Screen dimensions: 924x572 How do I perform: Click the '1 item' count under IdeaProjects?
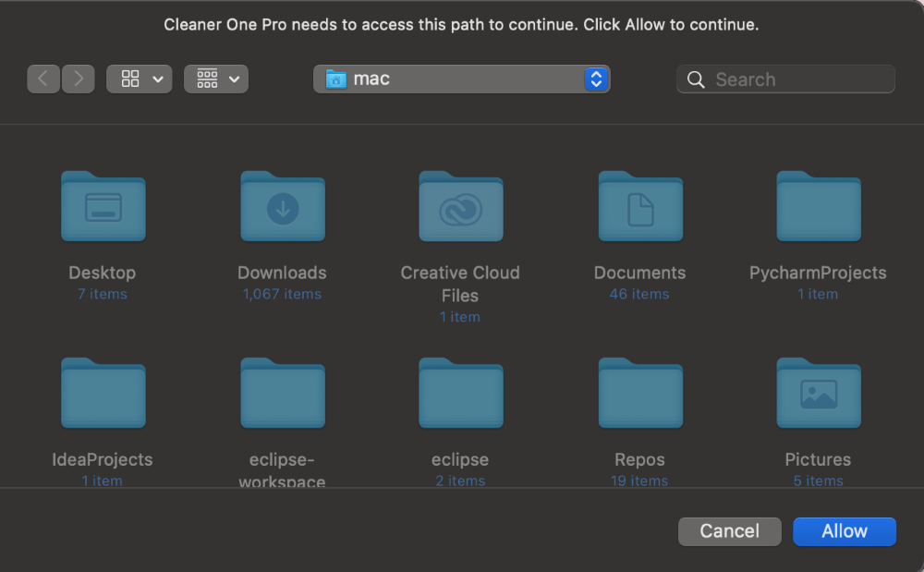(103, 481)
